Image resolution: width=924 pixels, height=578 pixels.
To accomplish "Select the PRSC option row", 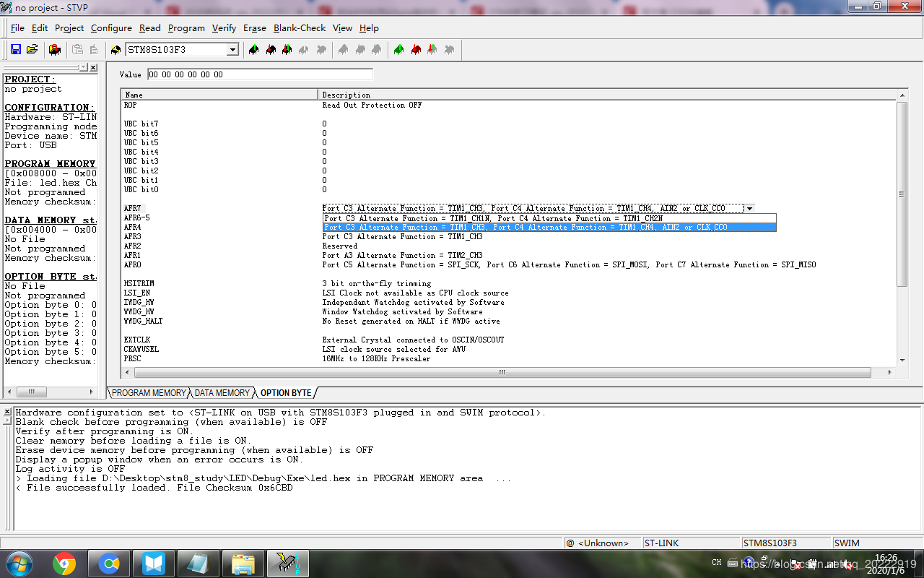I will point(509,359).
